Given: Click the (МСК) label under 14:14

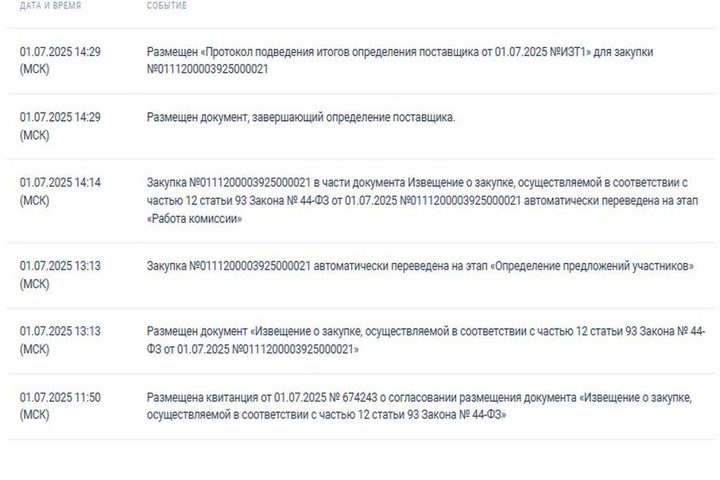Looking at the screenshot, I should 34,200.
